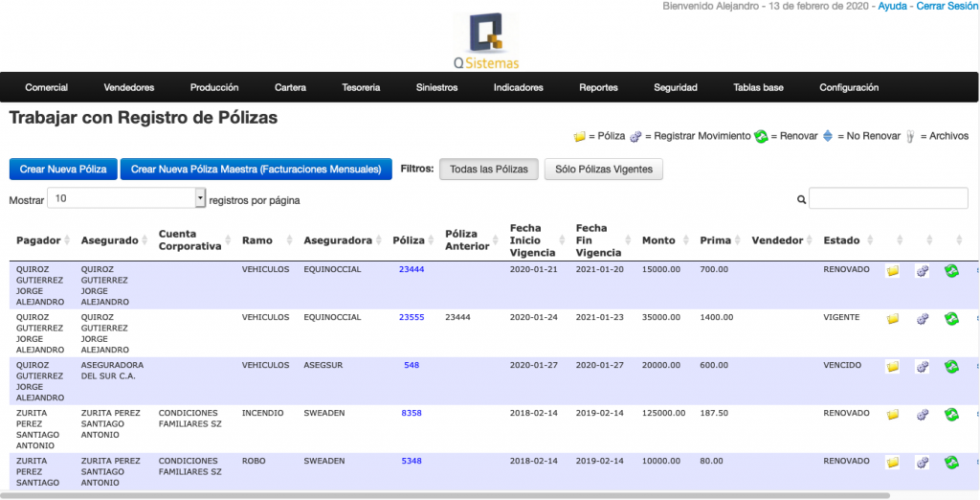This screenshot has width=980, height=500.
Task: Click gears movement icon for policy 5348
Action: click(x=922, y=462)
